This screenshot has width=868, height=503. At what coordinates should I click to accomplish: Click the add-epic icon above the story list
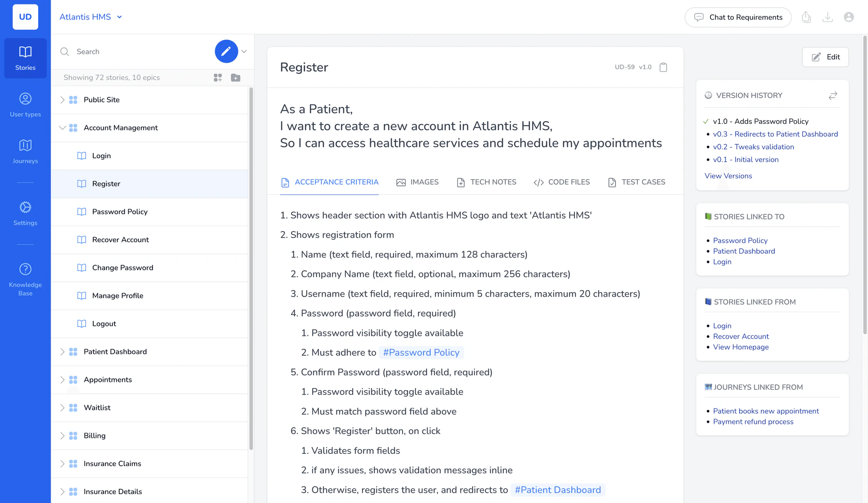click(x=217, y=77)
